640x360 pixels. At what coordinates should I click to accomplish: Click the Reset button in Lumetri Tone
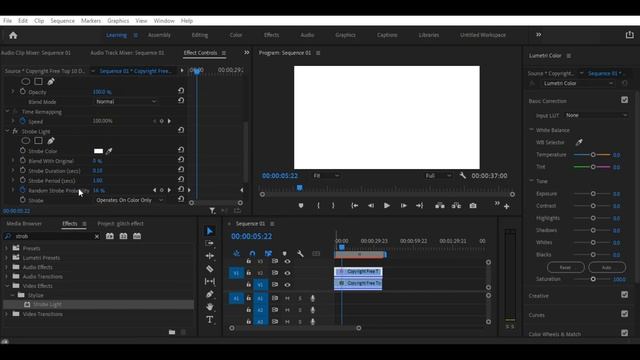565,267
